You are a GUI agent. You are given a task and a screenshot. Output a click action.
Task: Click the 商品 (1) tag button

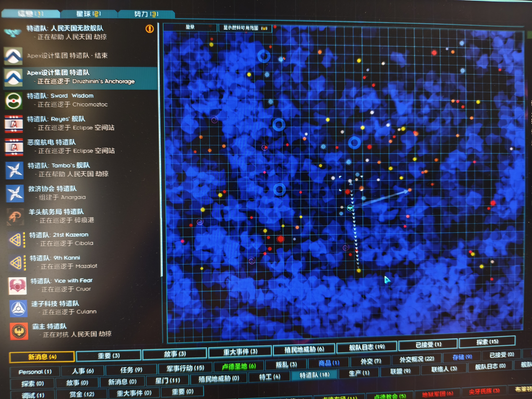328,363
